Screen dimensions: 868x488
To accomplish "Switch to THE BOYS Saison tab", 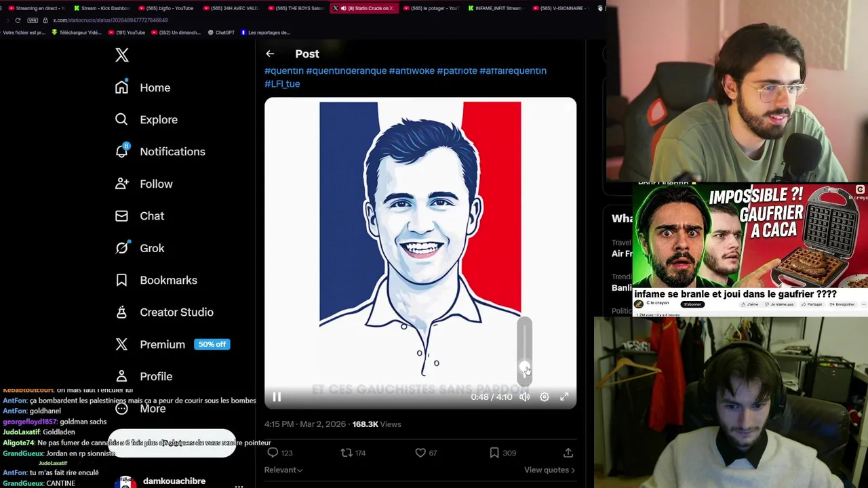I will [296, 8].
